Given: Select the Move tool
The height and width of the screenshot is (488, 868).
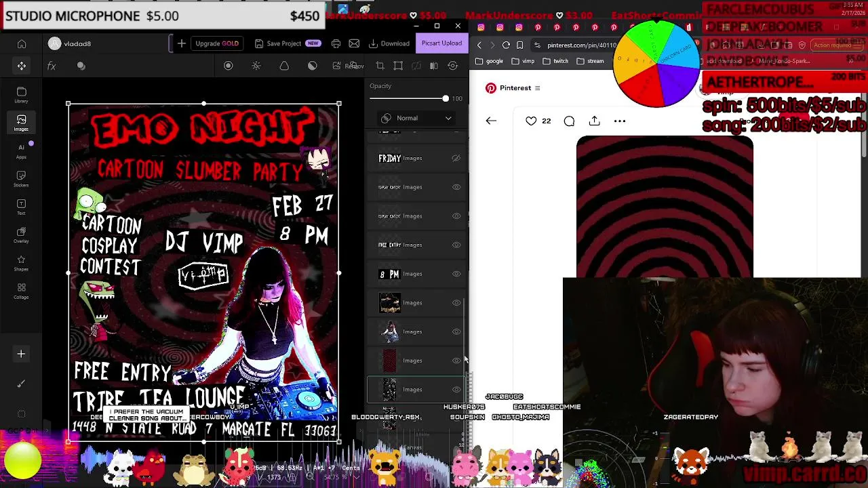Looking at the screenshot, I should 22,66.
